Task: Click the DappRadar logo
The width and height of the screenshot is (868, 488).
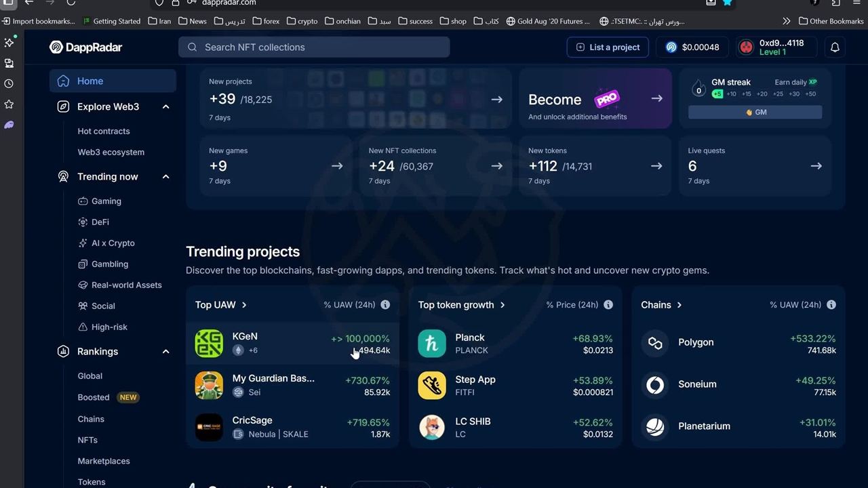Action: [x=85, y=47]
